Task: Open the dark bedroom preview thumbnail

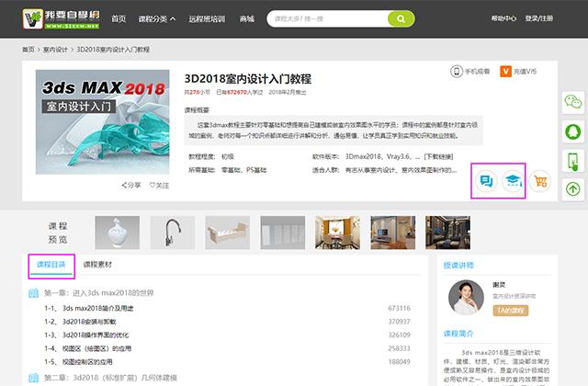Action: click(x=447, y=233)
